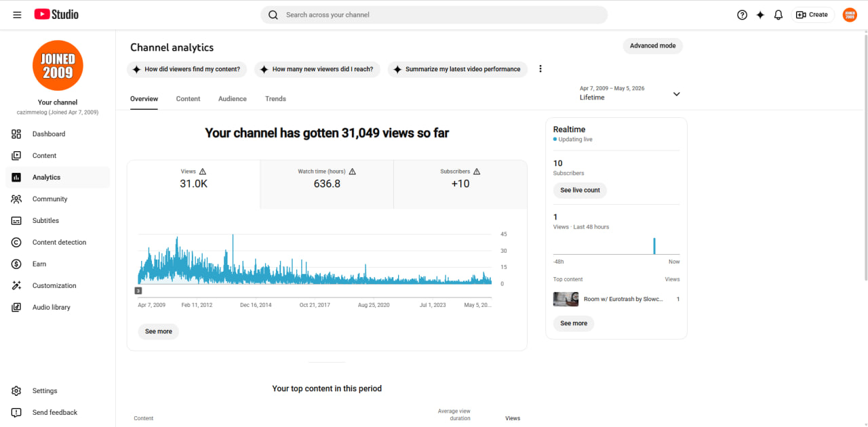Viewport: 868px width, 427px height.
Task: Open the Earn dollar icon in the sidebar
Action: [x=17, y=264]
